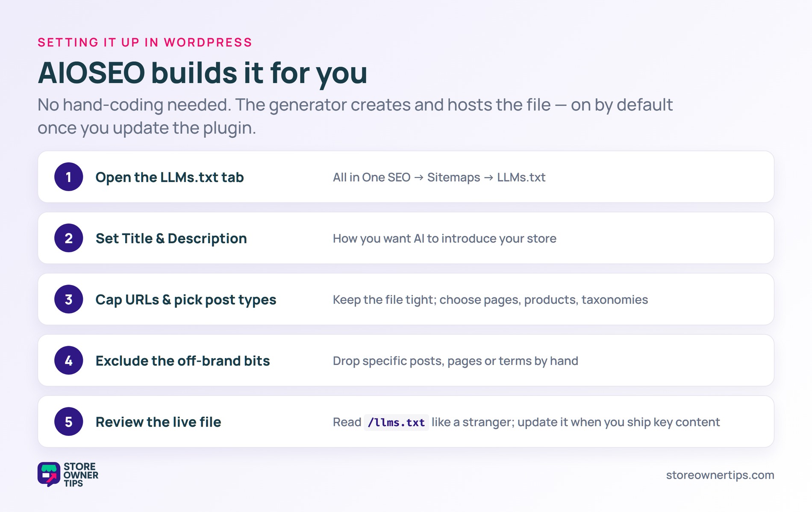Click 'How you want AI to introduce your store'
The height and width of the screenshot is (512, 812).
click(444, 238)
